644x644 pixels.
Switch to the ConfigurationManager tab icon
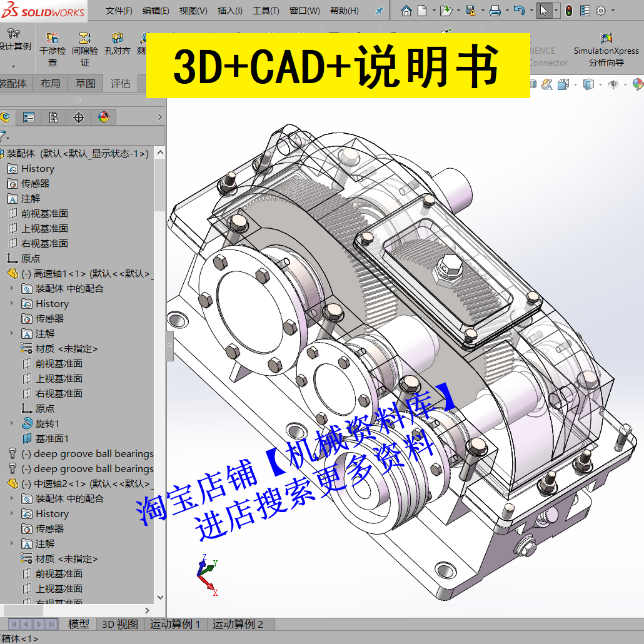pos(54,117)
